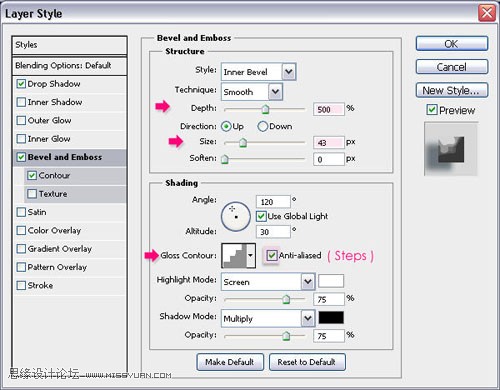
Task: Click the Cancel button
Action: 452,67
